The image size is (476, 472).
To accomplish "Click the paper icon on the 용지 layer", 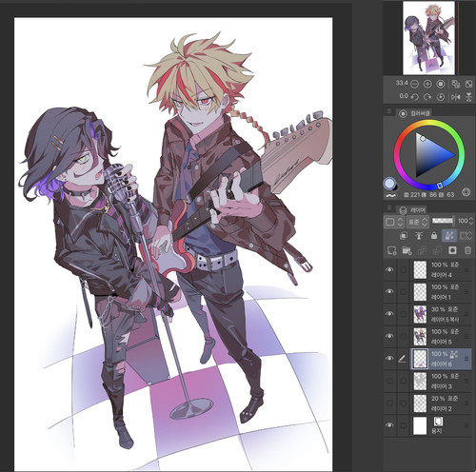I will tap(438, 422).
